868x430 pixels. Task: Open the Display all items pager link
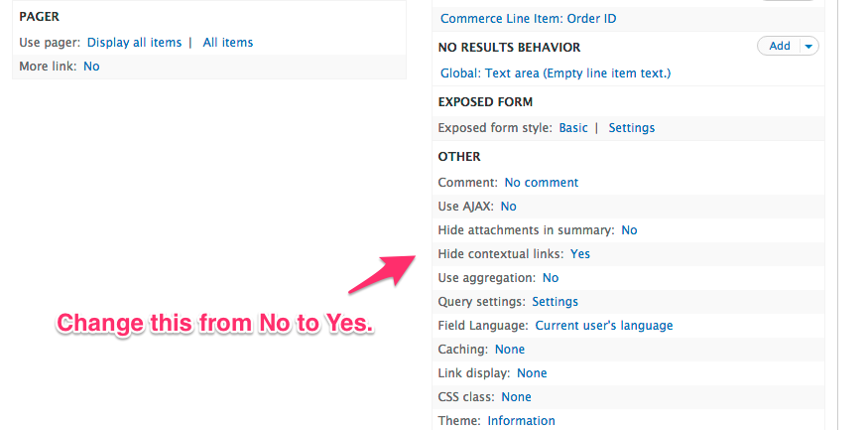(x=134, y=43)
